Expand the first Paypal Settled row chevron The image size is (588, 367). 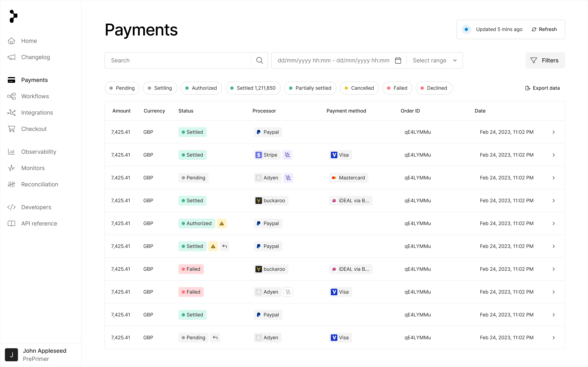(554, 132)
